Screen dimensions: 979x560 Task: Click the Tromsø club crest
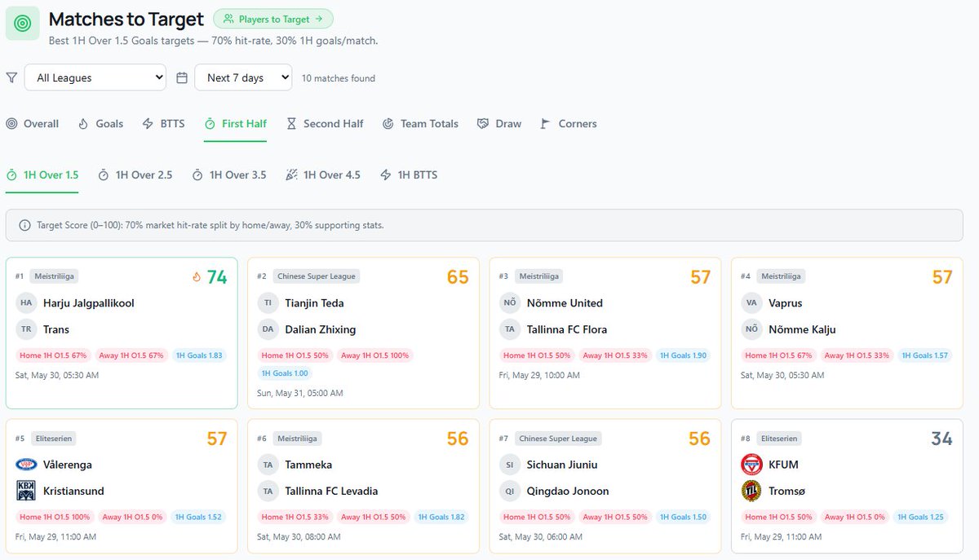pyautogui.click(x=751, y=491)
